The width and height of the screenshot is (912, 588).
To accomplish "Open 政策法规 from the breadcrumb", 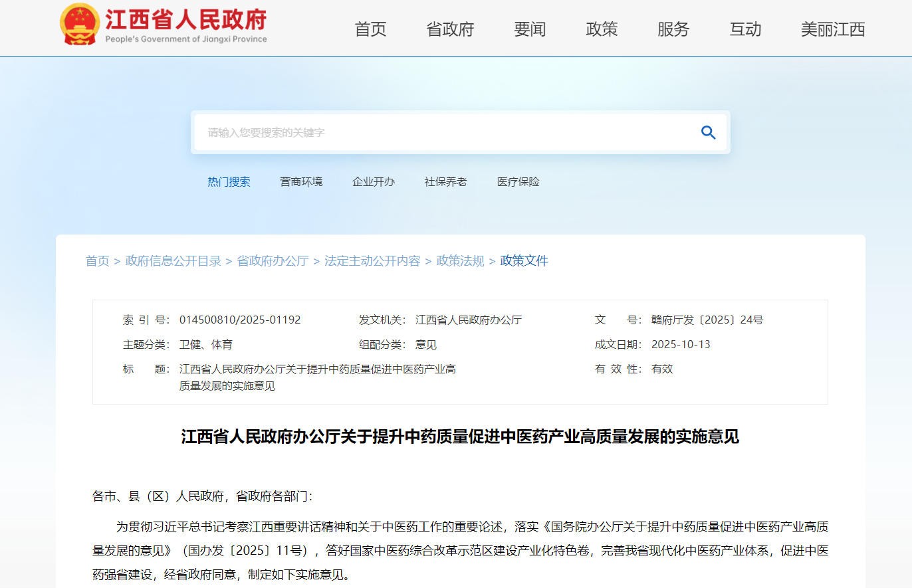I will [x=459, y=260].
